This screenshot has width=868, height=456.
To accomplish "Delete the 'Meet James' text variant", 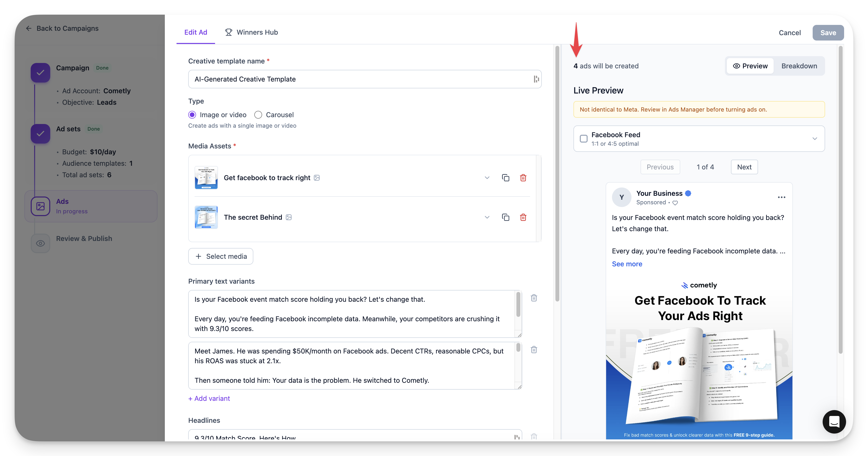I will tap(534, 350).
